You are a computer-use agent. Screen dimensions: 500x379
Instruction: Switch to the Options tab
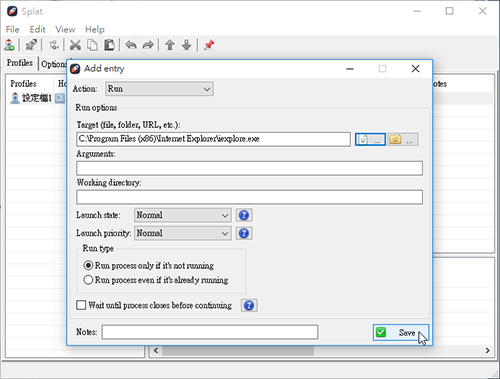53,64
